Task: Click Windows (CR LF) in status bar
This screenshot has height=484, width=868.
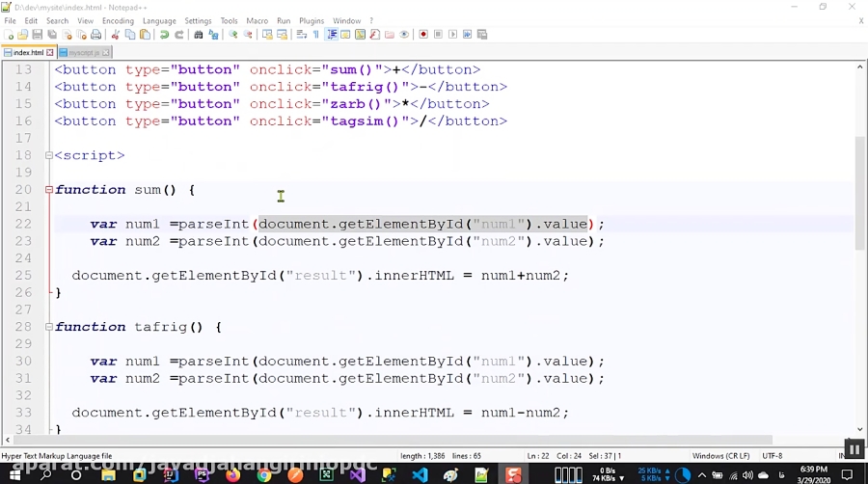Action: (x=720, y=456)
